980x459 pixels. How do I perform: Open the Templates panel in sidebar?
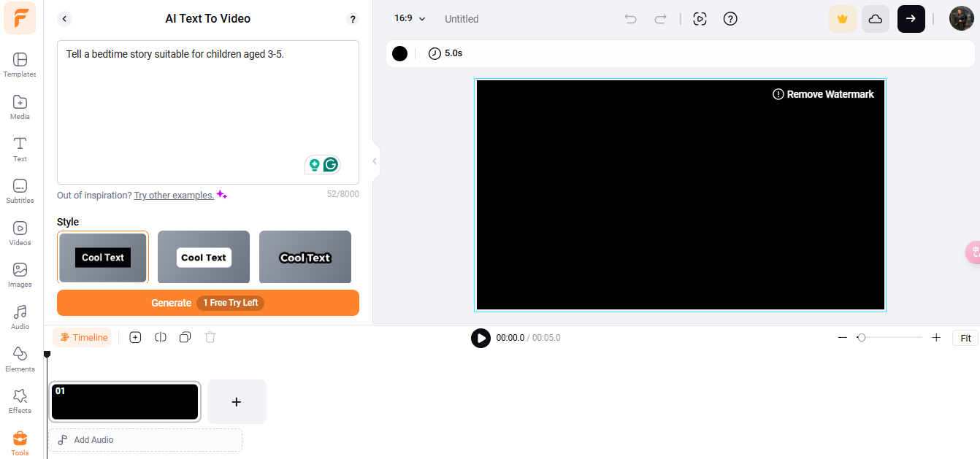[x=20, y=64]
